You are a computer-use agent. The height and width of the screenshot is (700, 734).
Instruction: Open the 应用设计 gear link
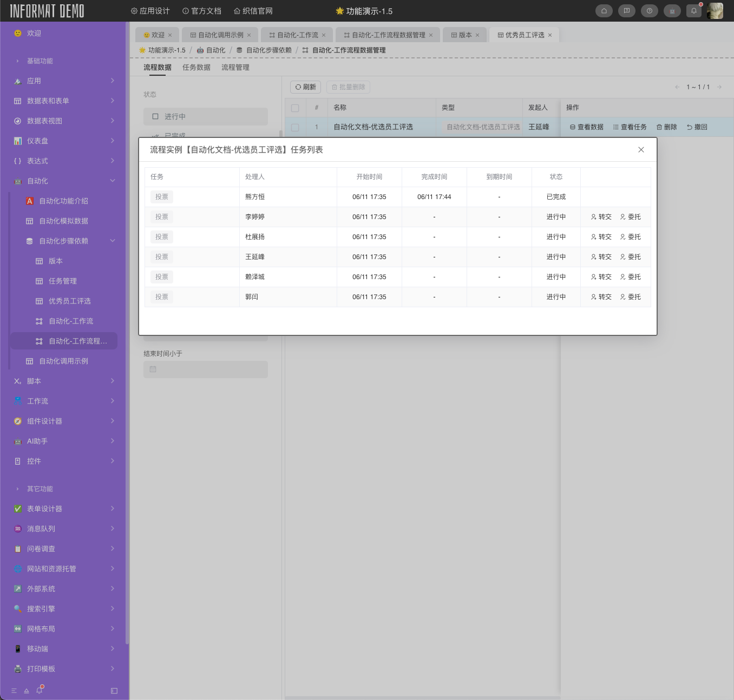pos(150,11)
